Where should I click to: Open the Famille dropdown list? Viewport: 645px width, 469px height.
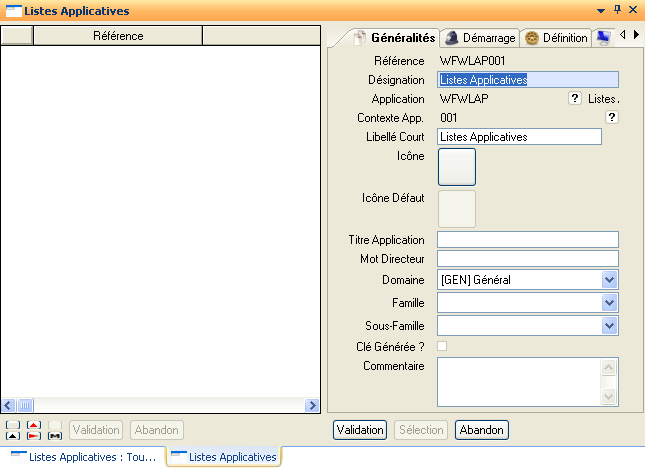[609, 302]
